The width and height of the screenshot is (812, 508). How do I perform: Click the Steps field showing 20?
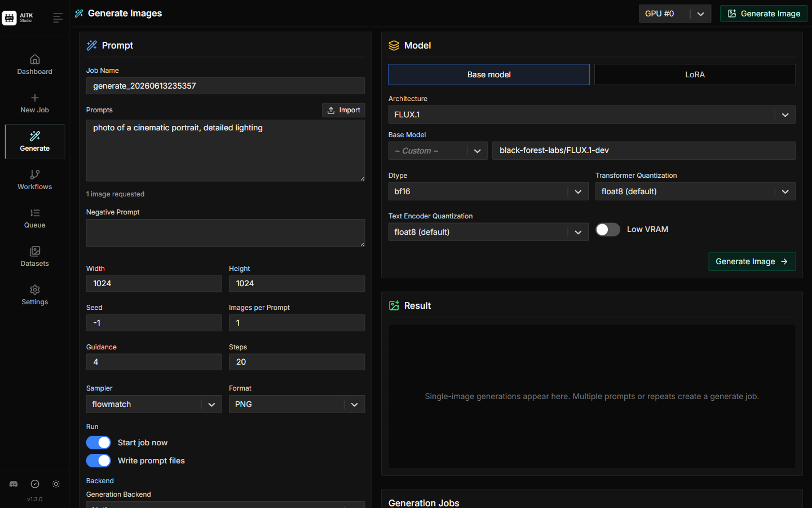(297, 362)
